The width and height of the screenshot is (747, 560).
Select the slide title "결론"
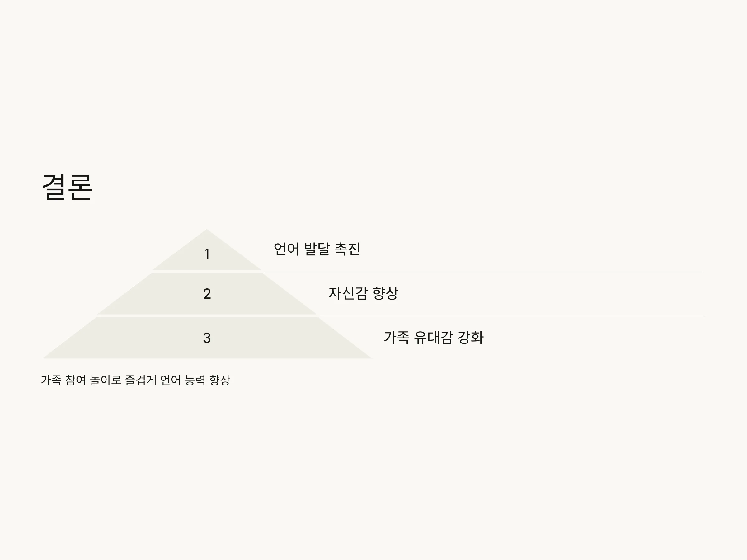[67, 187]
